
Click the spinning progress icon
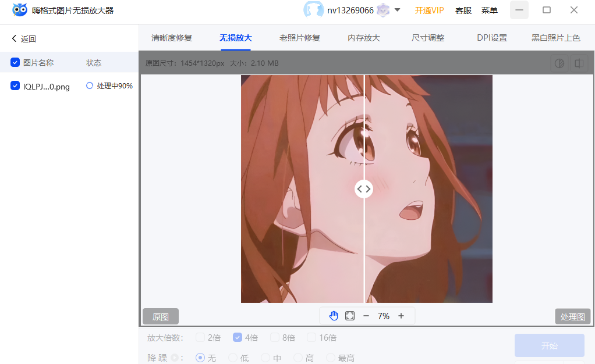point(90,85)
